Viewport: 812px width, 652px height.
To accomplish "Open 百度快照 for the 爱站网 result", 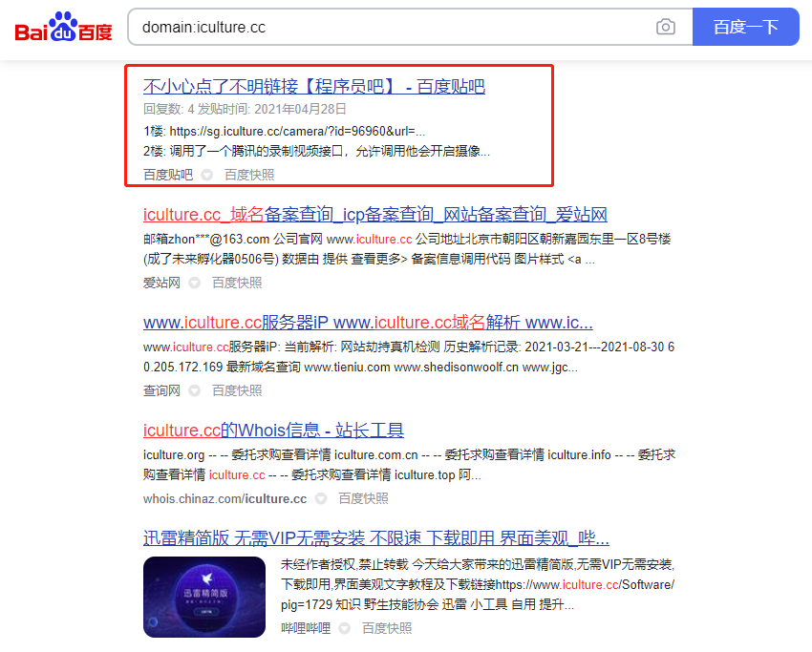I will click(237, 283).
